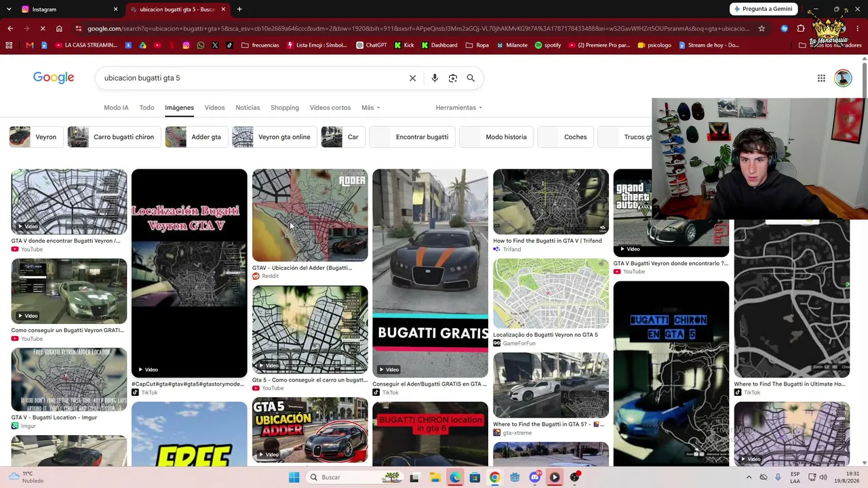Switch to the Todo results tab
This screenshot has width=868, height=488.
point(146,108)
